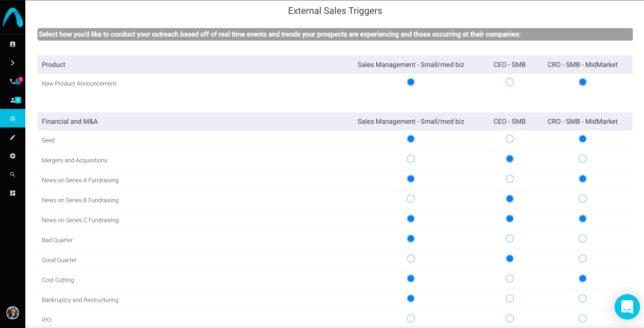Screen dimensions: 644x328
Task: Toggle Series B Fundraising for CEO - SMB
Action: click(510, 199)
